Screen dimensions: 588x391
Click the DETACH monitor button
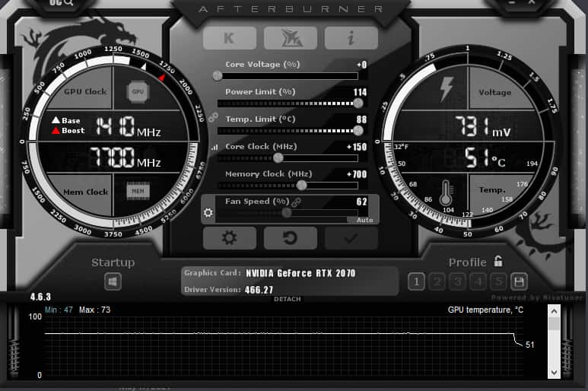pos(288,299)
